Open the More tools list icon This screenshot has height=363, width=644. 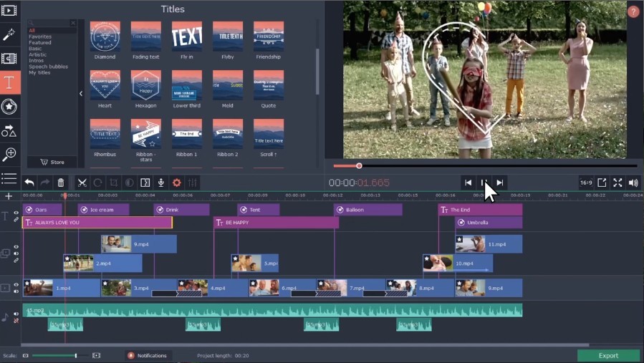coord(9,178)
